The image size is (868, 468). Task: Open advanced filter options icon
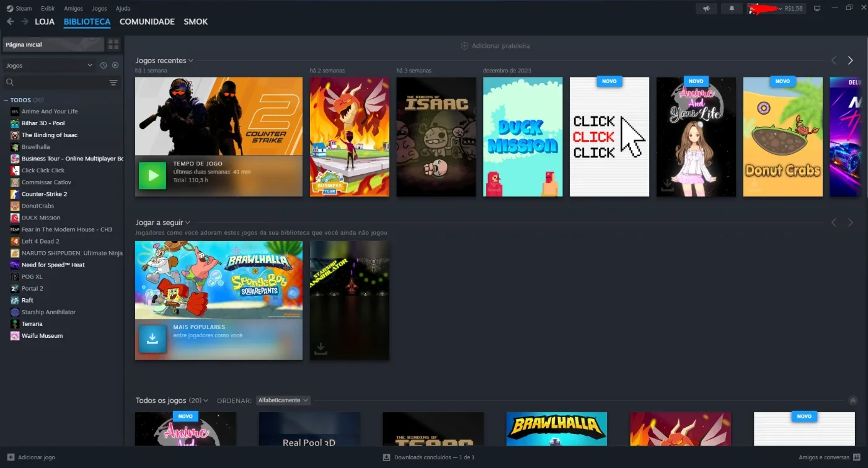(x=113, y=82)
